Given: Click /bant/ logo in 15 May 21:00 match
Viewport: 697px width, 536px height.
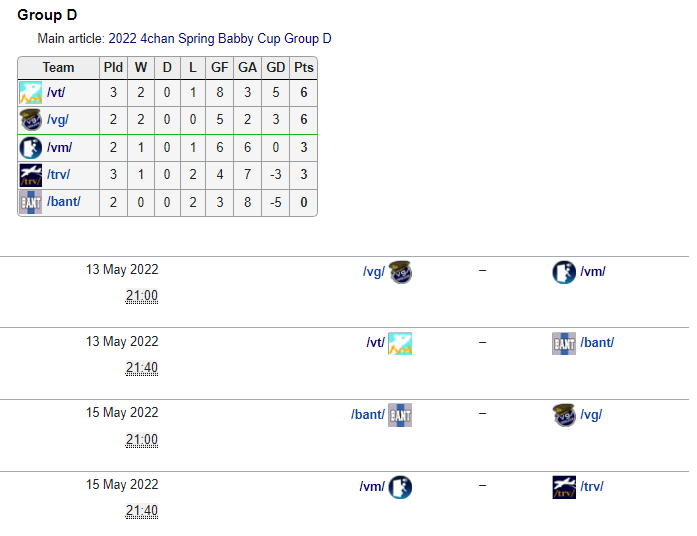Looking at the screenshot, I should point(400,415).
